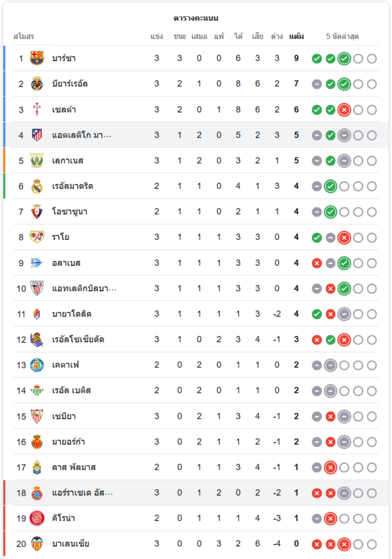Click the Getafe club crest

point(37,365)
